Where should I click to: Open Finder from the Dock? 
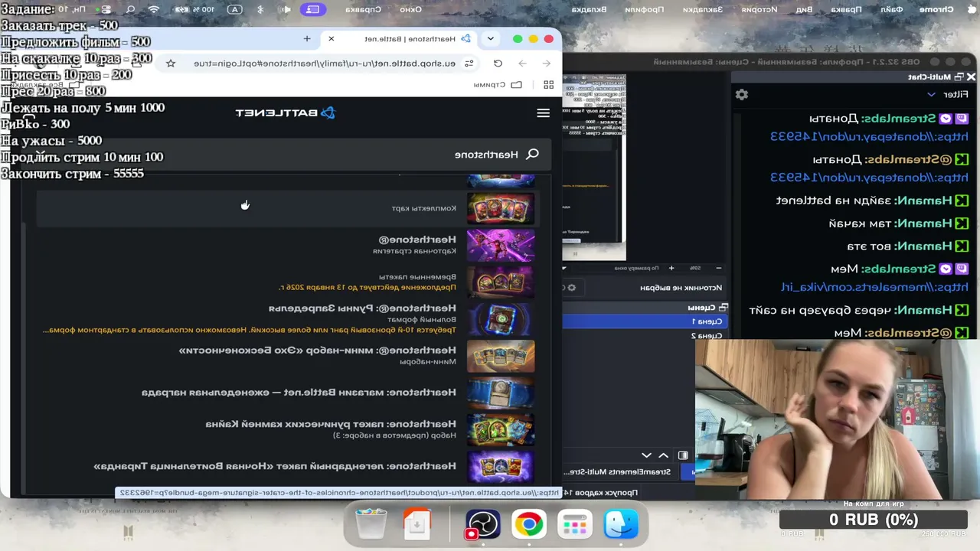point(621,524)
